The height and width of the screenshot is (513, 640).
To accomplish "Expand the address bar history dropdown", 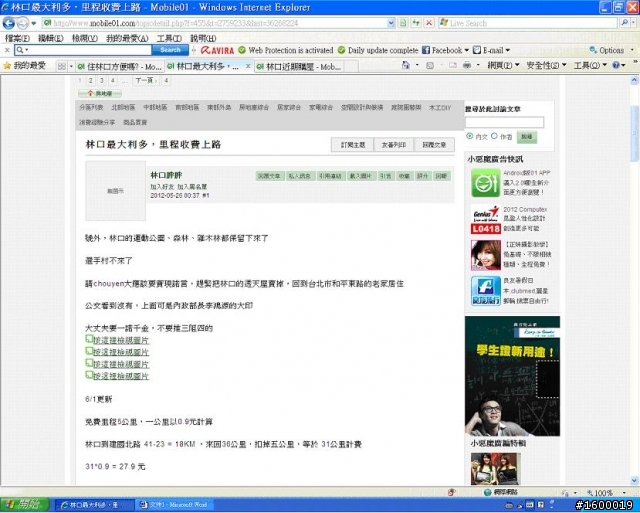I will (391, 23).
